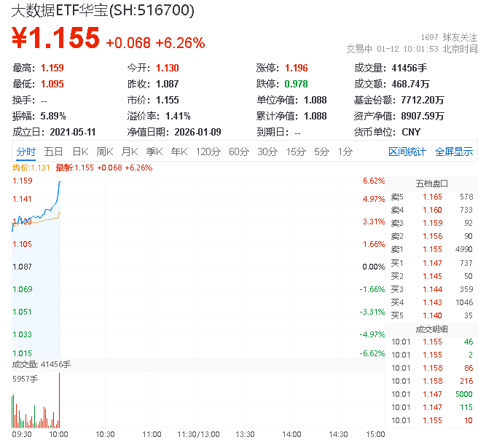The image size is (478, 448).
Task: Click the 大数据ETF华宝 stock title
Action: (x=103, y=10)
